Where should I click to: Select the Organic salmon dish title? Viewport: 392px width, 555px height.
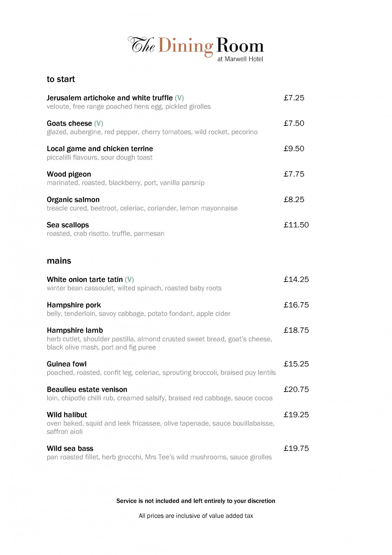[73, 200]
